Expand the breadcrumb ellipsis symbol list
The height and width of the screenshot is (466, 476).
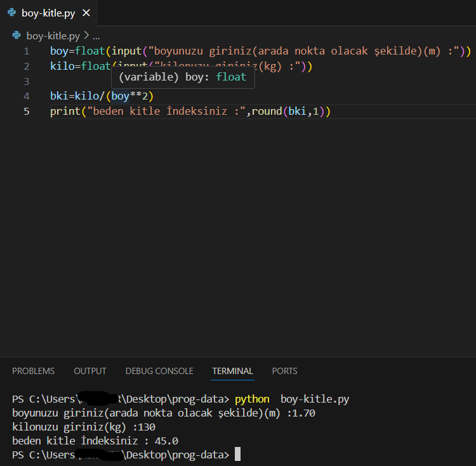pos(96,36)
